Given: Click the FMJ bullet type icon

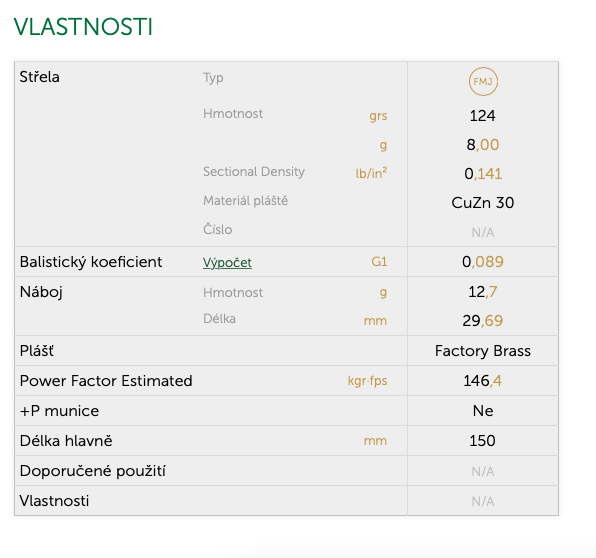Looking at the screenshot, I should click(x=483, y=81).
